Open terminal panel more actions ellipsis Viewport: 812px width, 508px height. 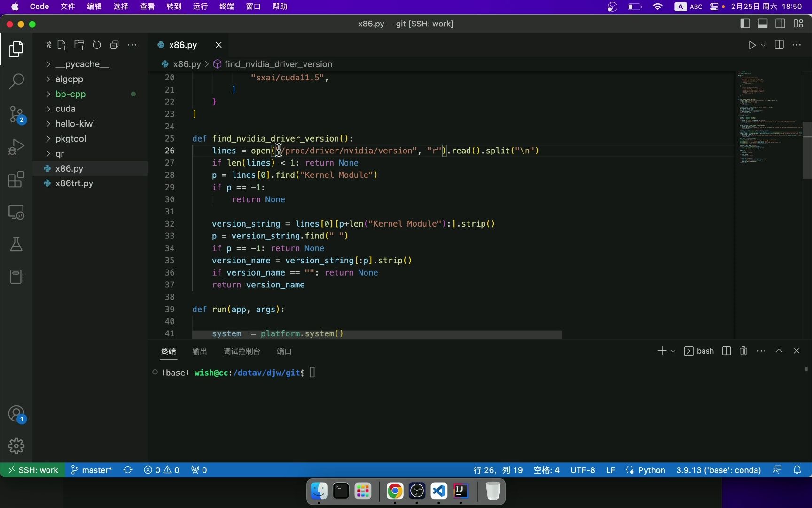coord(761,351)
